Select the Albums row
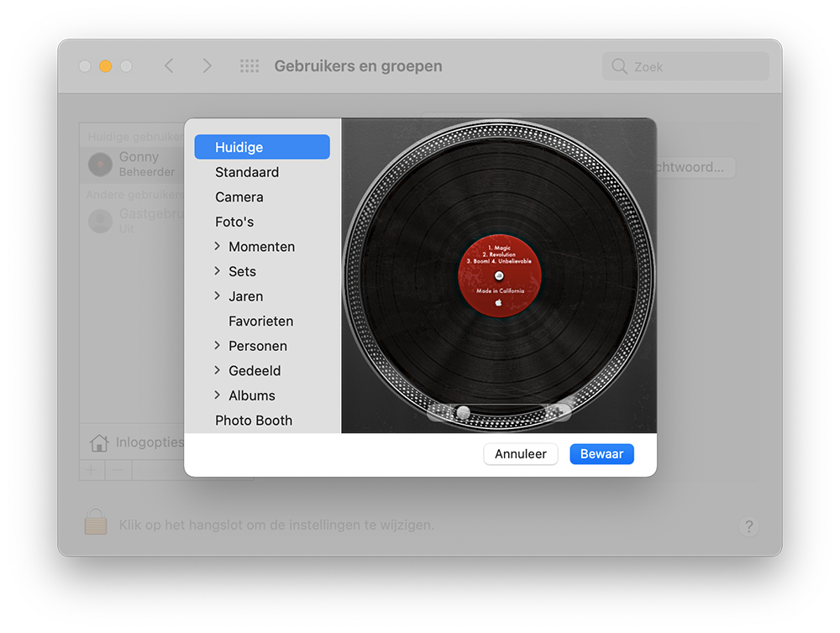This screenshot has height=633, width=840. tap(262, 395)
